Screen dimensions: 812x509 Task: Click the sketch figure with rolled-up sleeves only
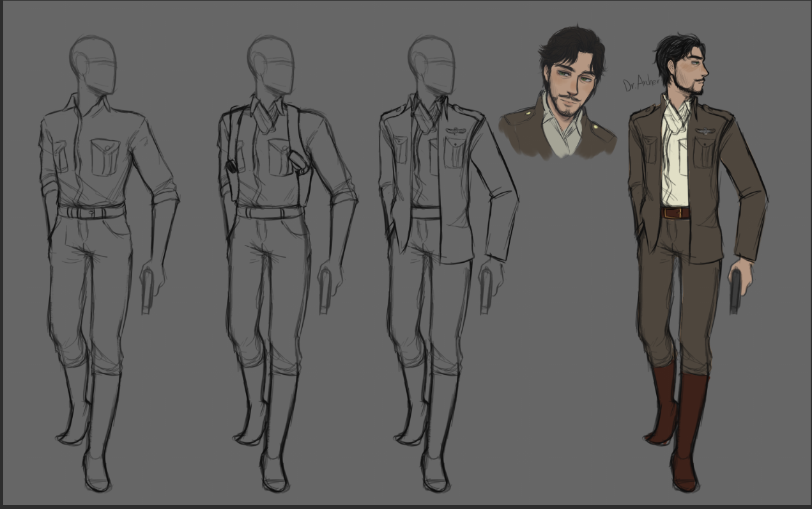[x=109, y=263]
